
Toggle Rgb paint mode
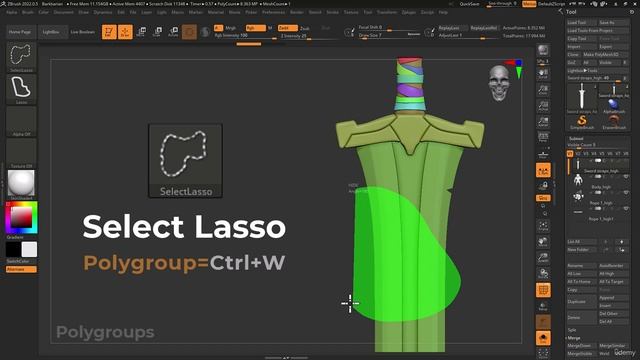click(x=256, y=28)
